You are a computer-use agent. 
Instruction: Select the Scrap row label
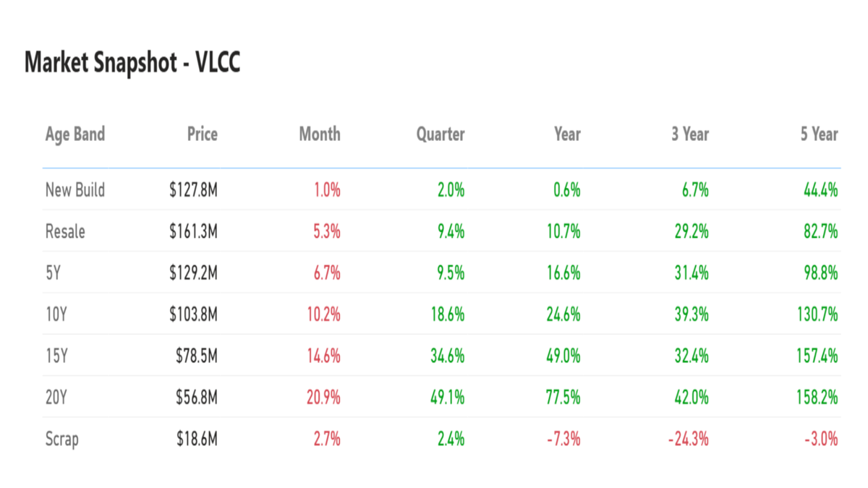click(x=62, y=439)
